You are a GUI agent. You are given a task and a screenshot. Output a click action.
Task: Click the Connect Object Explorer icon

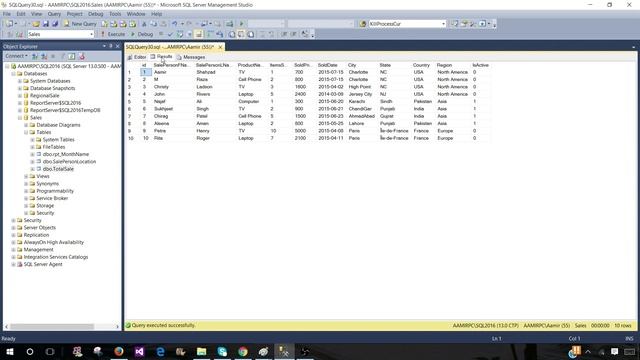[35, 56]
